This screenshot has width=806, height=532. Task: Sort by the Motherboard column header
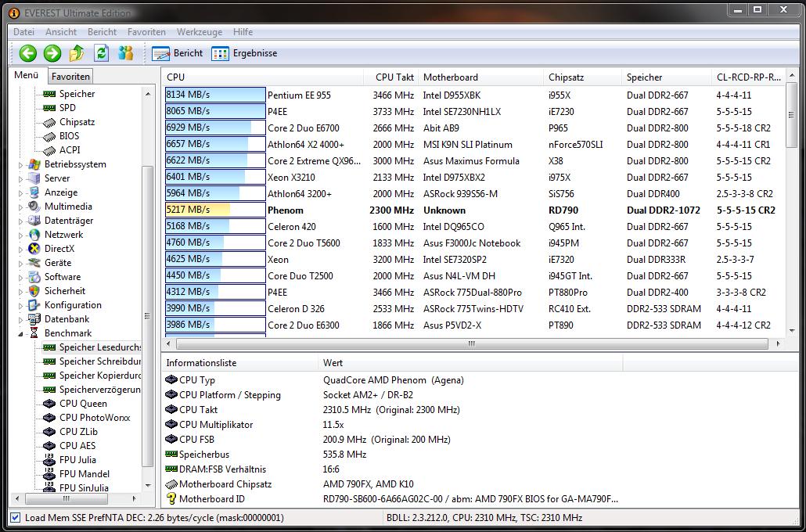click(480, 77)
